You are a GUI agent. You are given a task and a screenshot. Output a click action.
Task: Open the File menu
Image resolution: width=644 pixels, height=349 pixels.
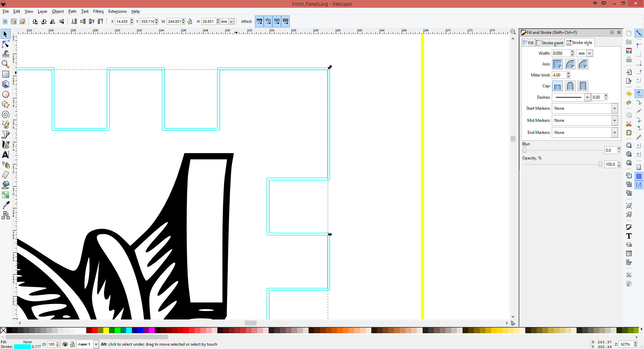6,11
